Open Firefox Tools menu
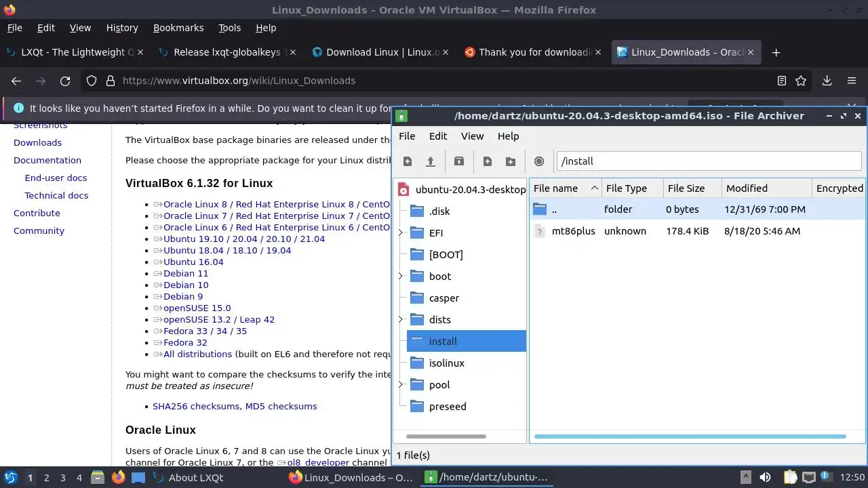 pos(230,28)
